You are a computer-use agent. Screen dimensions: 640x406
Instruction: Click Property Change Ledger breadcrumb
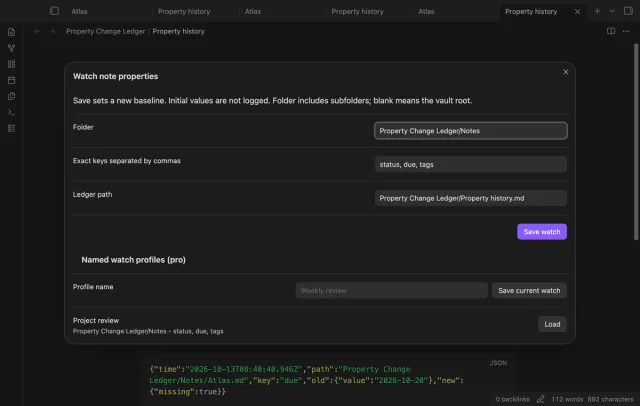pos(105,31)
